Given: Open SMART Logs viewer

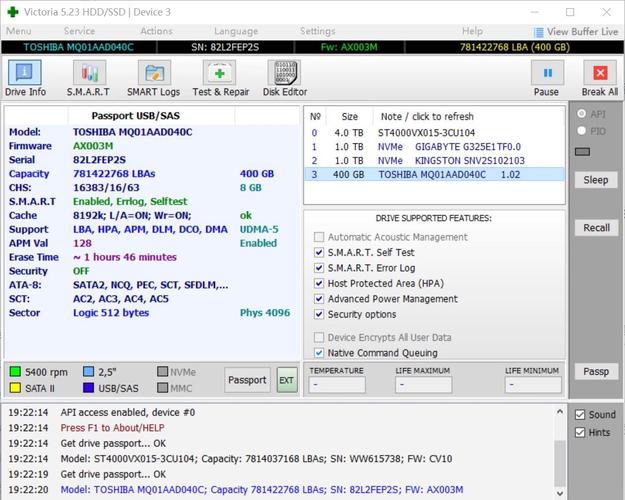Looking at the screenshot, I should 154,78.
